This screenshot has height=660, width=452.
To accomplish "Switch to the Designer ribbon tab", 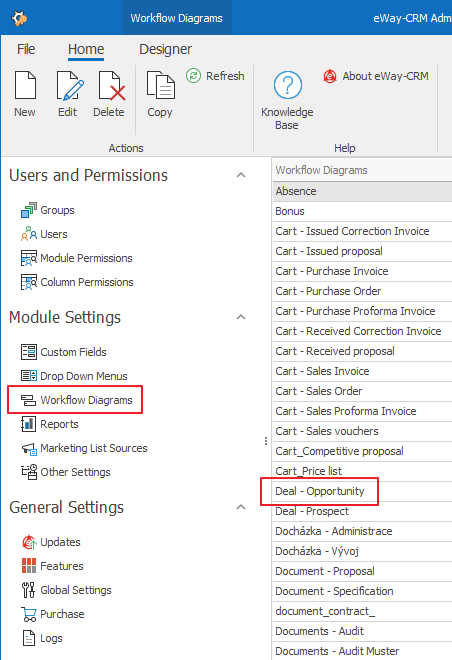I will 165,49.
